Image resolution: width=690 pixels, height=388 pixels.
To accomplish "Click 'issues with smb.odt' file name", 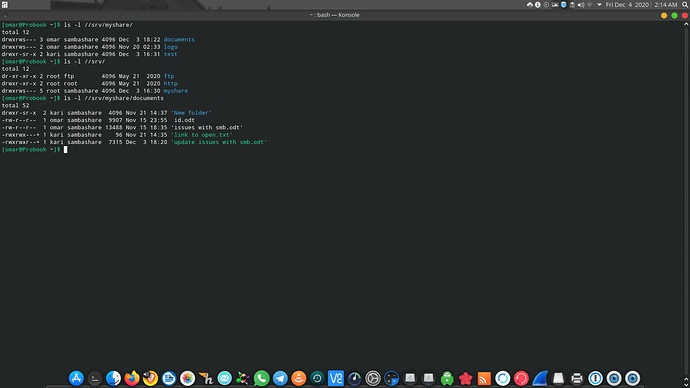I will coord(207,128).
